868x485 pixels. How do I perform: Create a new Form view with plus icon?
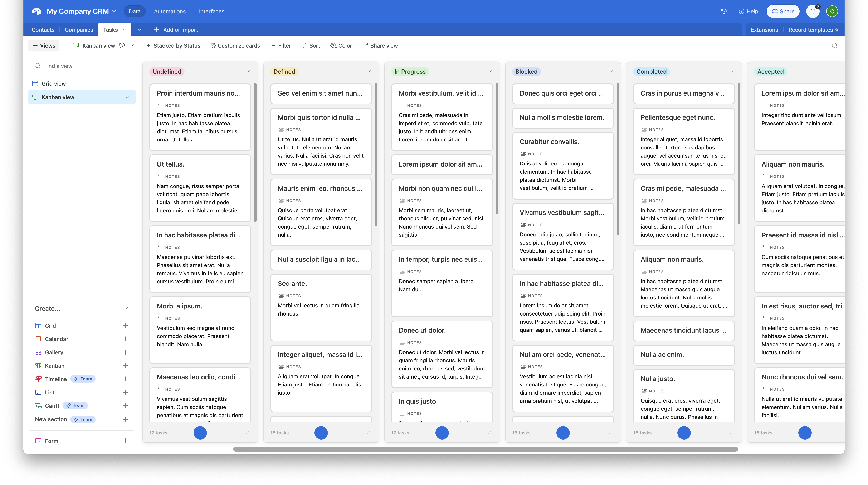[x=125, y=441]
